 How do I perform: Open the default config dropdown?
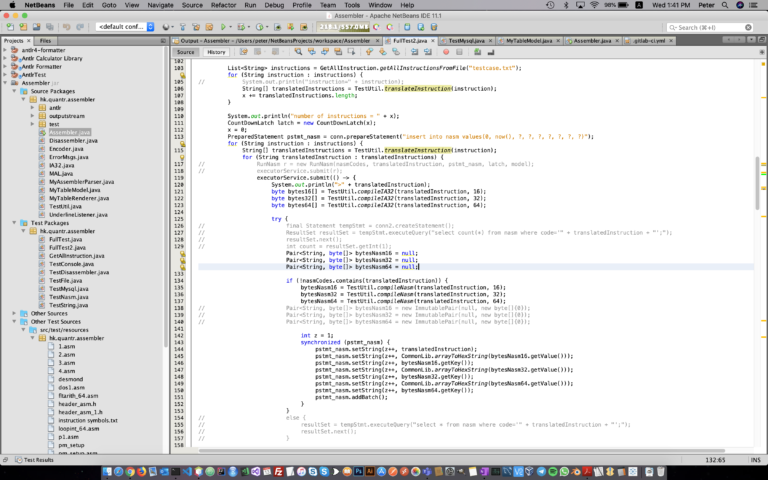tap(125, 27)
